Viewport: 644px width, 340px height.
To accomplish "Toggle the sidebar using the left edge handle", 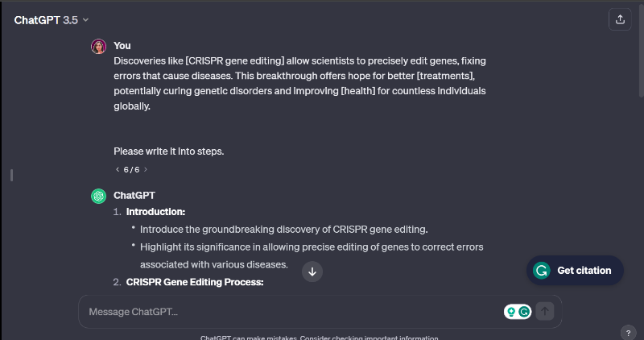I will (11, 174).
